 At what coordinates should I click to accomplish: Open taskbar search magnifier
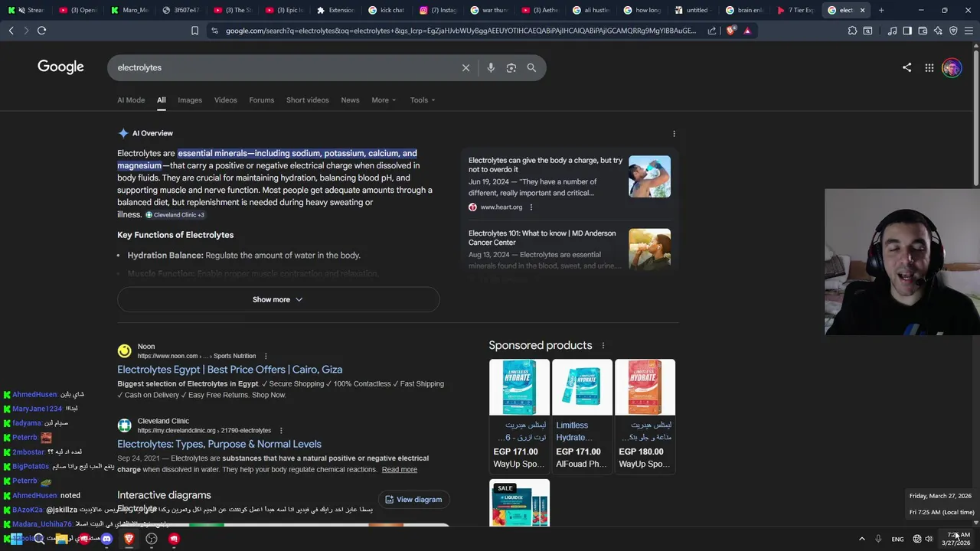[x=39, y=539]
